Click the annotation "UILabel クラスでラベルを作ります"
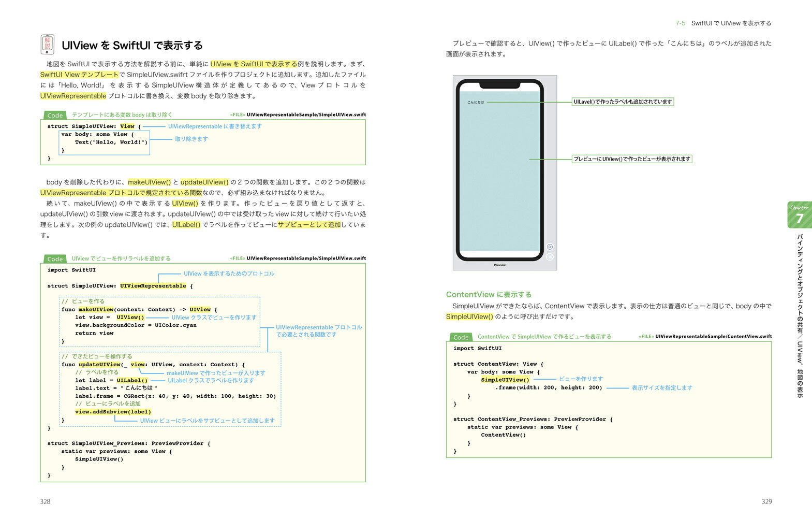 point(211,380)
